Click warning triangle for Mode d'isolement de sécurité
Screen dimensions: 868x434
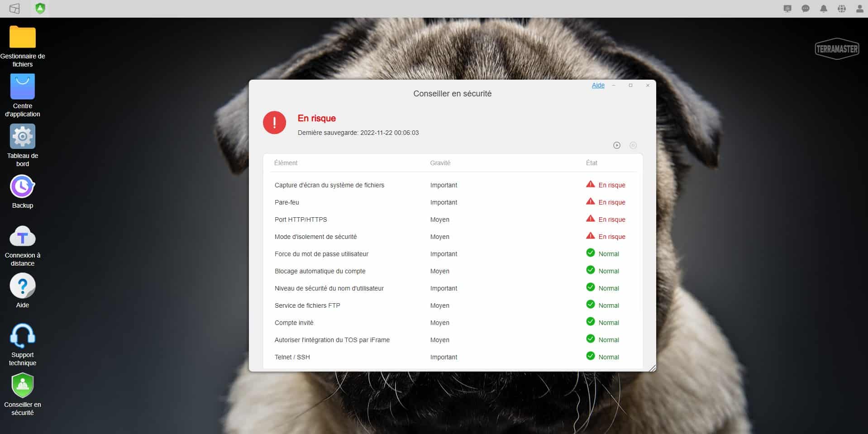click(x=591, y=236)
